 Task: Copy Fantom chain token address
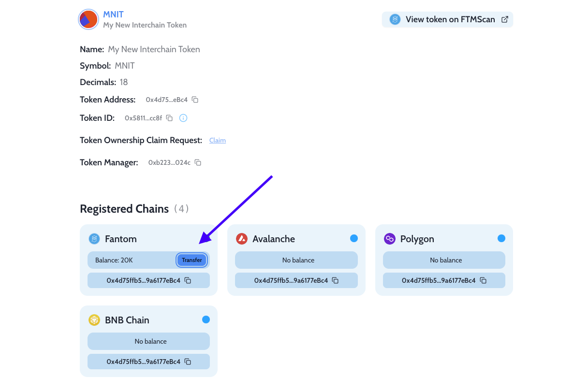tap(188, 280)
